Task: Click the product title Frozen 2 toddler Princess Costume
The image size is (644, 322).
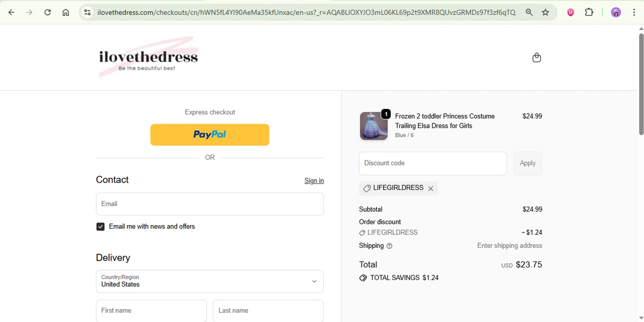Action: 445,121
